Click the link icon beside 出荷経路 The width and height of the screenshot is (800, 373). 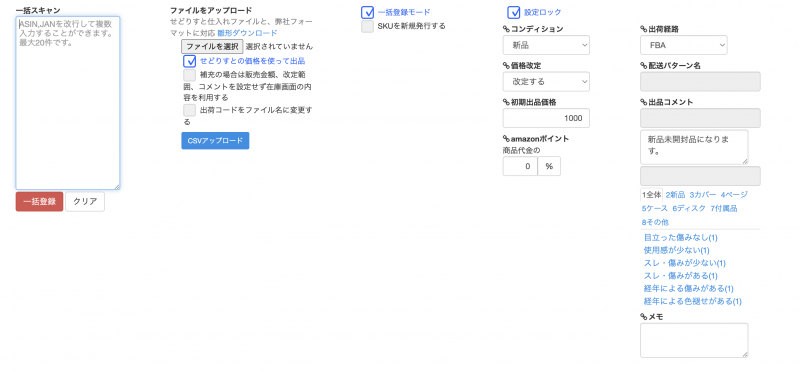pyautogui.click(x=643, y=29)
